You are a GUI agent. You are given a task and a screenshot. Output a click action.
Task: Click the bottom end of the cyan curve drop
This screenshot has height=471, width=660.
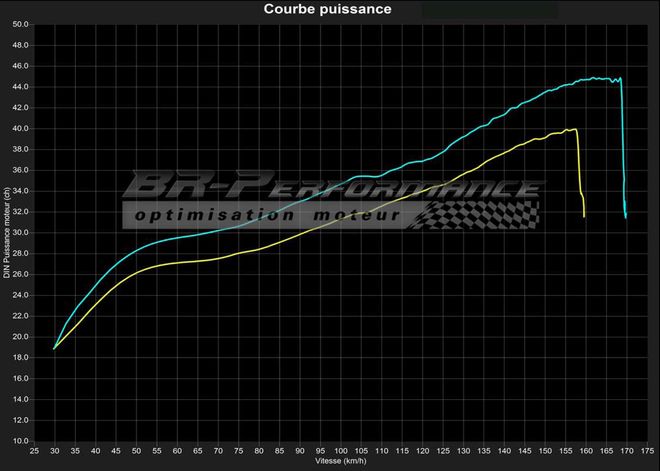pos(625,216)
